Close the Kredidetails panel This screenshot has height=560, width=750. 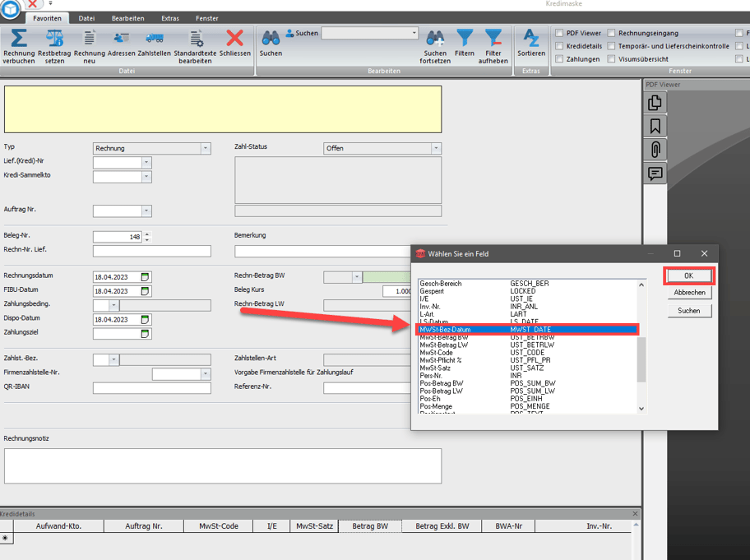pos(635,514)
